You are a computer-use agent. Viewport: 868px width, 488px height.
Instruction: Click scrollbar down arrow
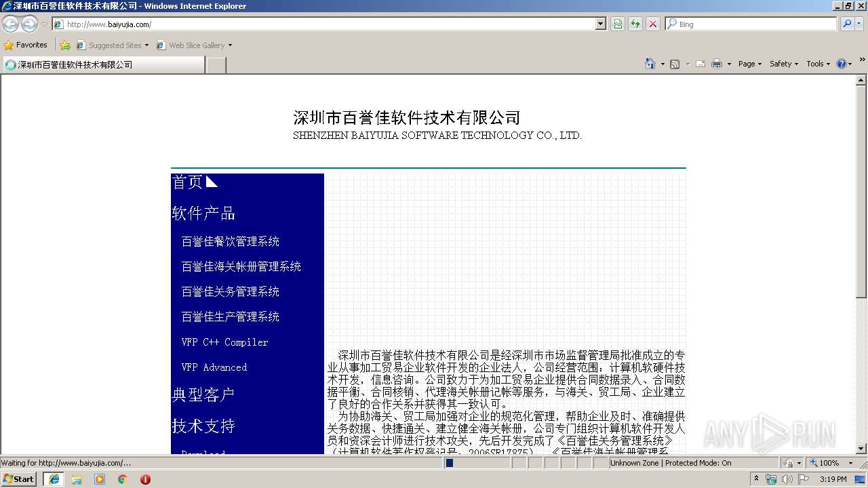point(861,449)
